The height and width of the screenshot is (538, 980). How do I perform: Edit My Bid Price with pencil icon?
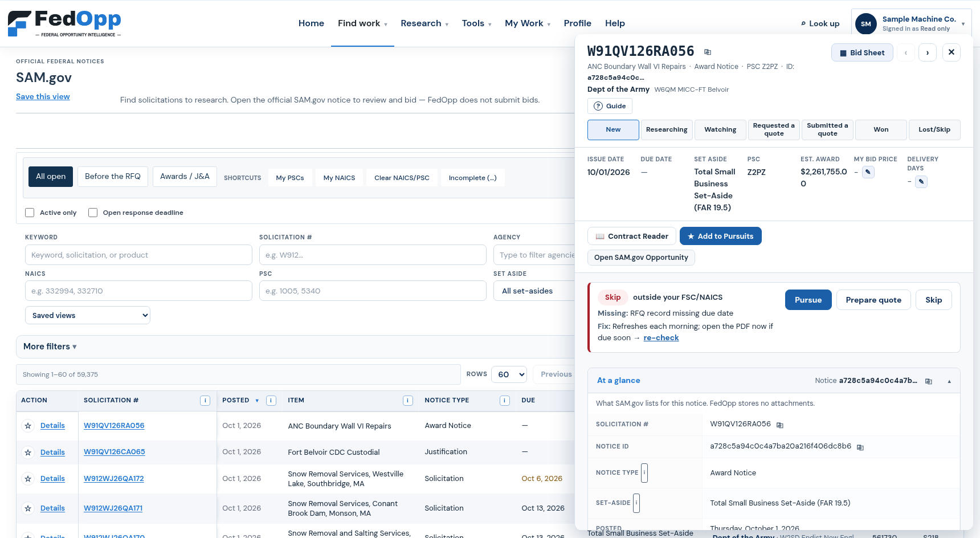pyautogui.click(x=868, y=172)
